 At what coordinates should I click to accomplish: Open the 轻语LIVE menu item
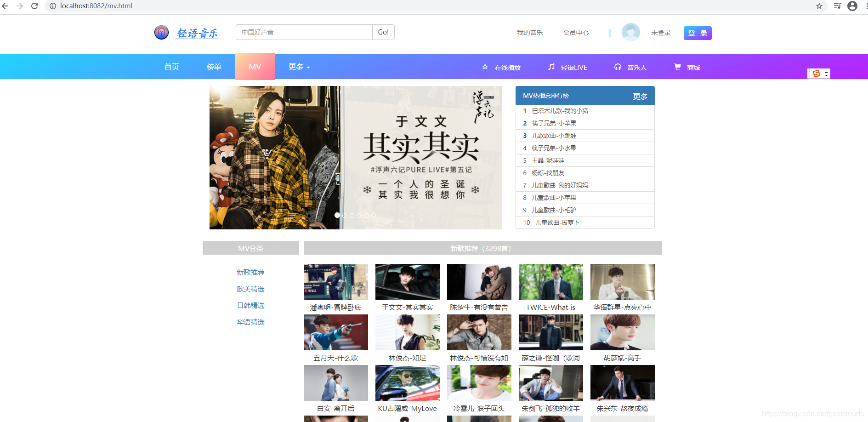(x=574, y=68)
